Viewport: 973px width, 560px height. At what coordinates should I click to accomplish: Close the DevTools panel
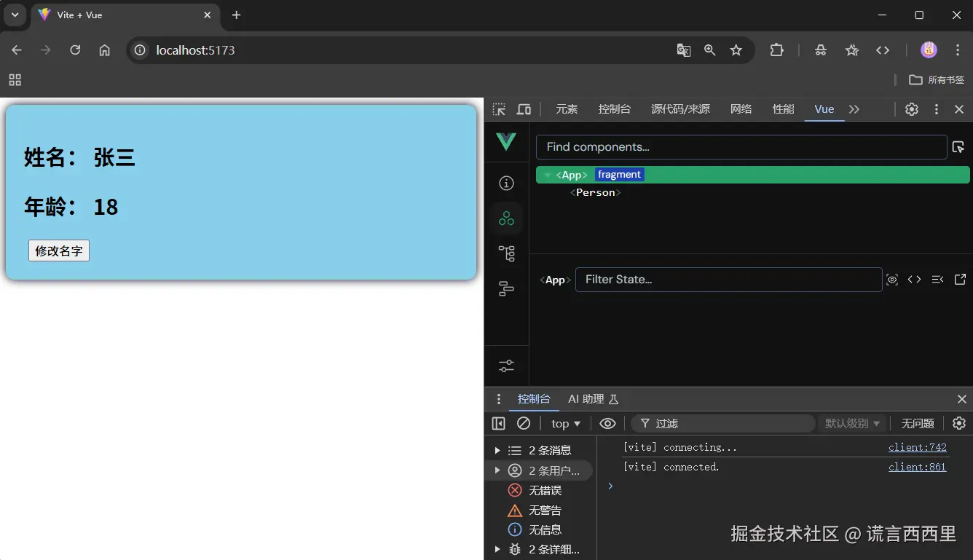tap(959, 109)
